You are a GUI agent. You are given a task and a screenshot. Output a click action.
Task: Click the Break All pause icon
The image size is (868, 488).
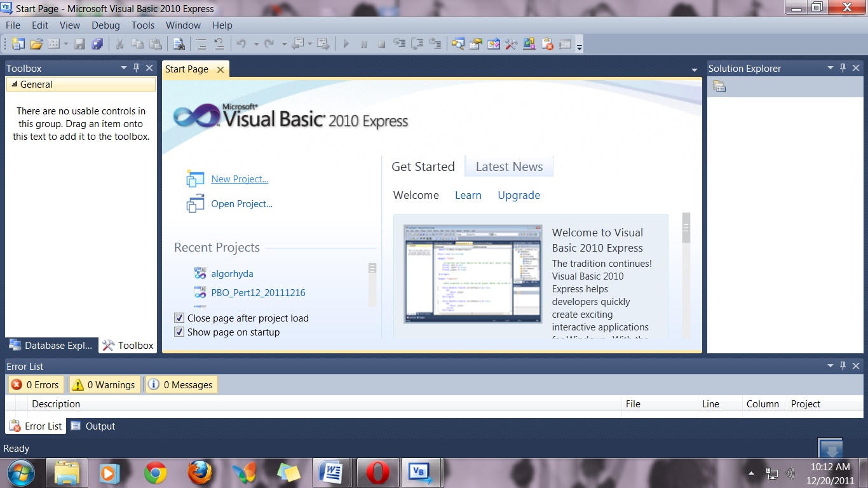click(363, 44)
